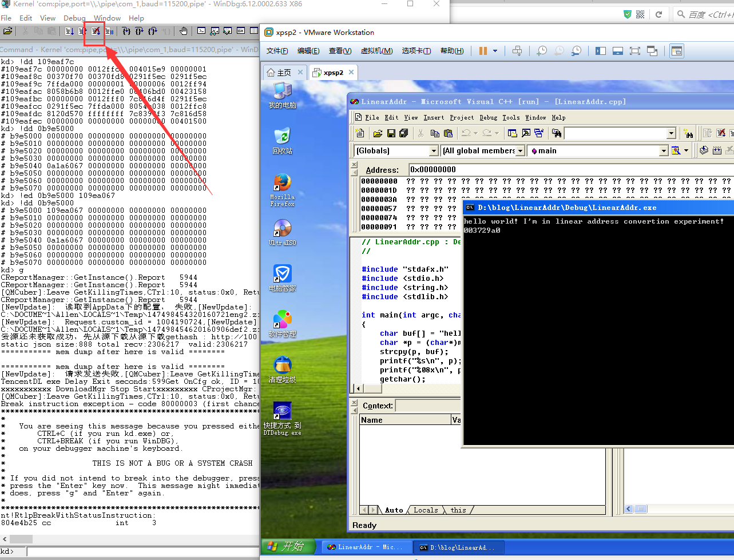Select the this tab in Variables panel
734x560 pixels.
coord(458,510)
